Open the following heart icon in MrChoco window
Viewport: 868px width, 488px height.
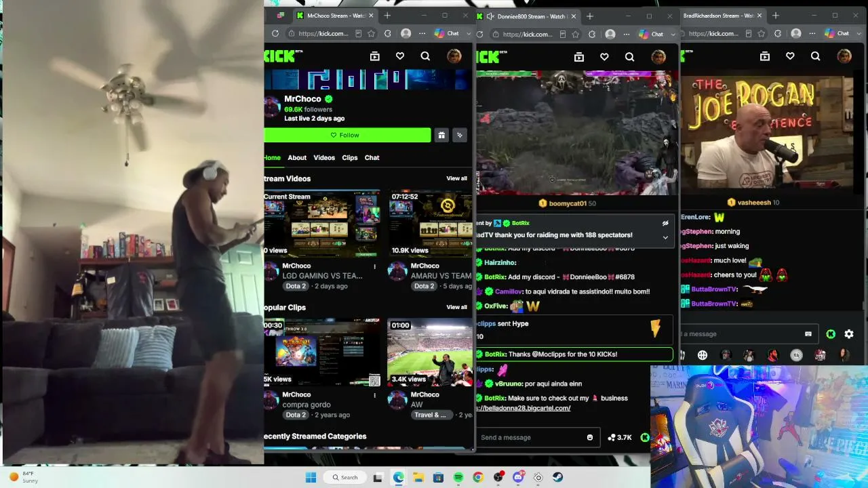[x=400, y=57]
